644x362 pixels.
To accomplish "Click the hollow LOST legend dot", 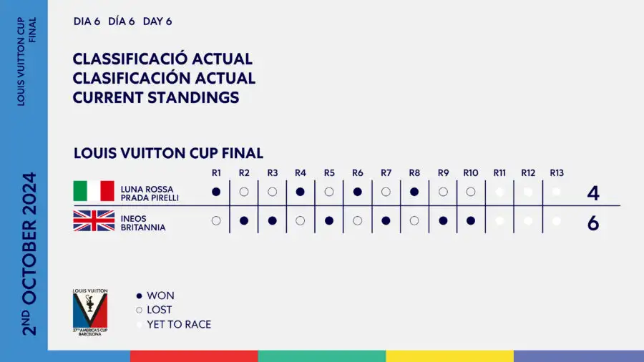I will [x=139, y=310].
